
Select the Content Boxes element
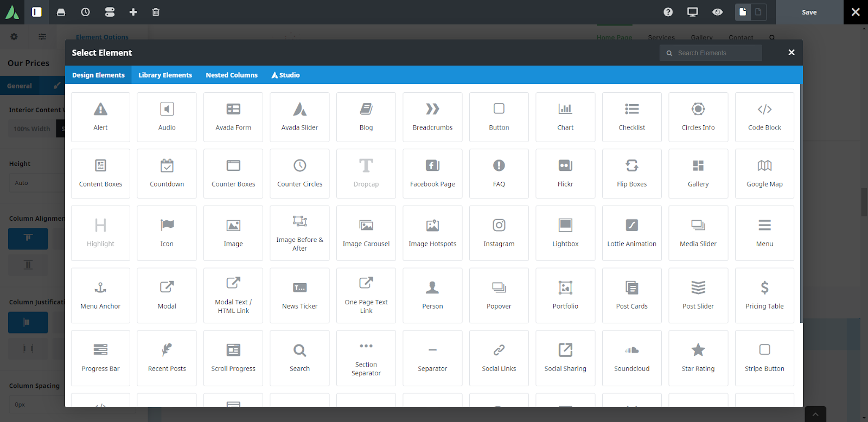[100, 174]
